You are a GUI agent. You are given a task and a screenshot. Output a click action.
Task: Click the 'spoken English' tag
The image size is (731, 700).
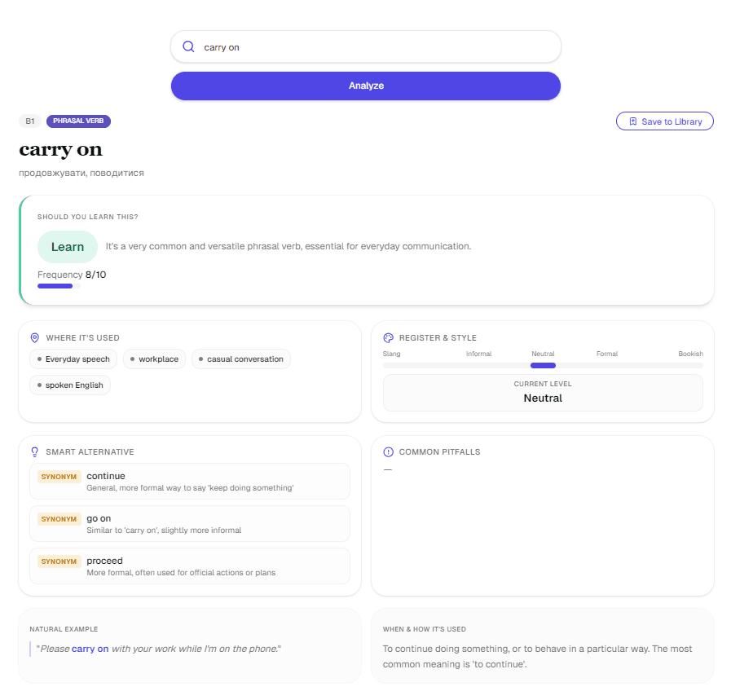pyautogui.click(x=69, y=385)
